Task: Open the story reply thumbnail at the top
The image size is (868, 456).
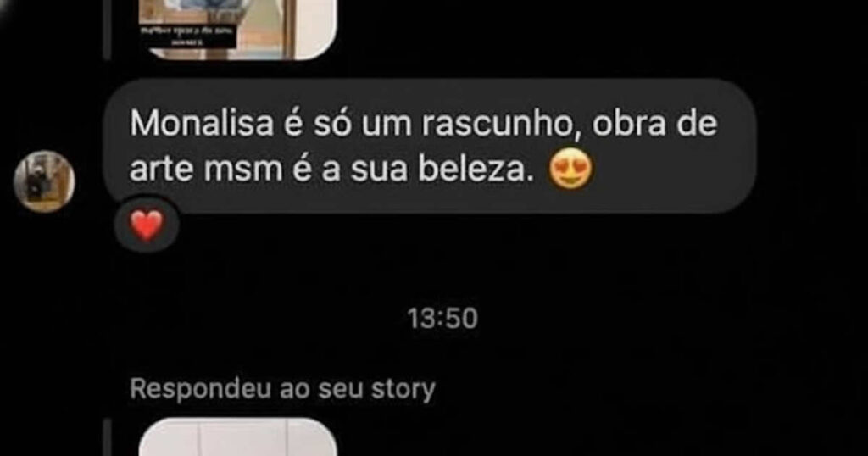Action: coord(237,29)
